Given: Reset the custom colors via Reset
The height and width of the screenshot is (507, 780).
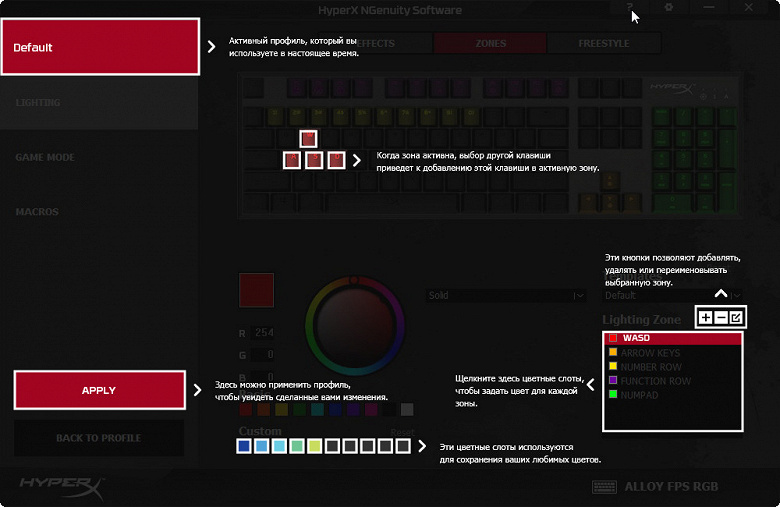Looking at the screenshot, I should click(x=402, y=432).
